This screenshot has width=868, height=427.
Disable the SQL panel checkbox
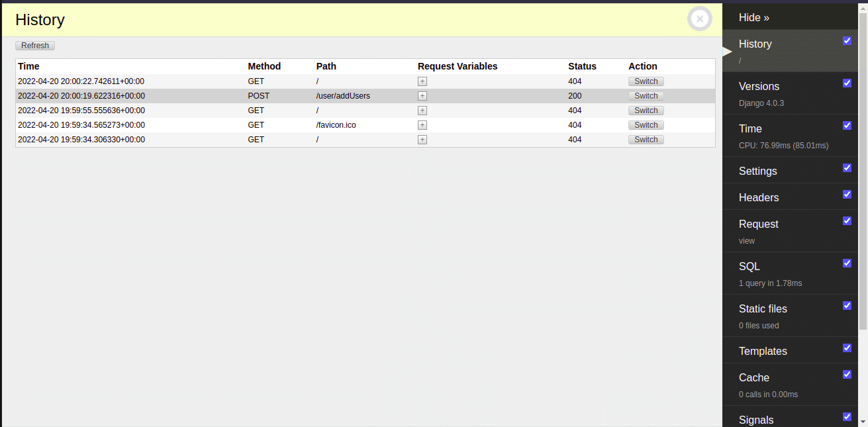pyautogui.click(x=847, y=263)
